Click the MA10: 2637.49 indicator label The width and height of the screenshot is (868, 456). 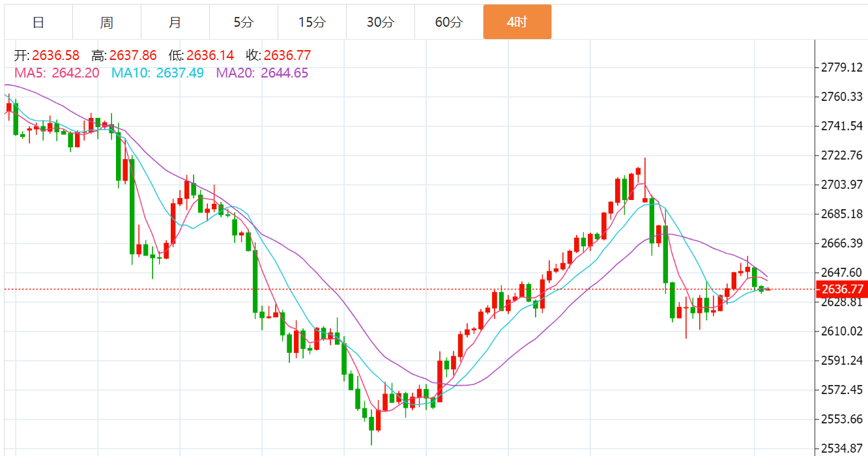tap(158, 73)
